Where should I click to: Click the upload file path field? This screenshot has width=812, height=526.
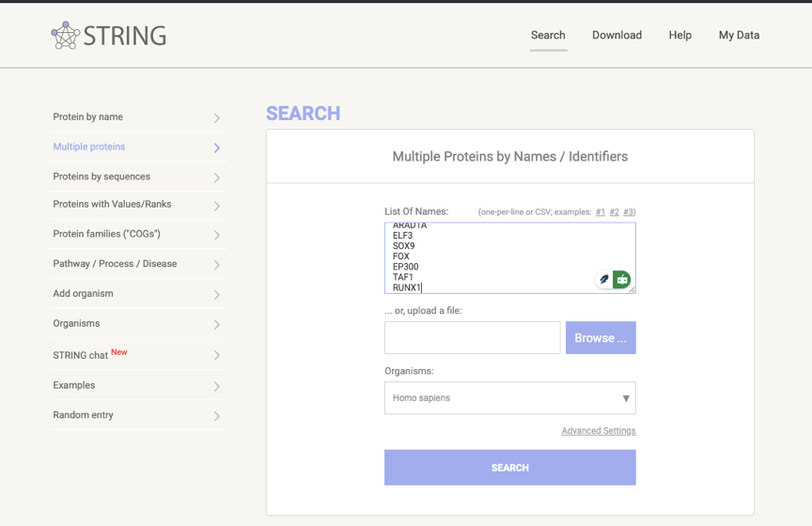pyautogui.click(x=473, y=338)
